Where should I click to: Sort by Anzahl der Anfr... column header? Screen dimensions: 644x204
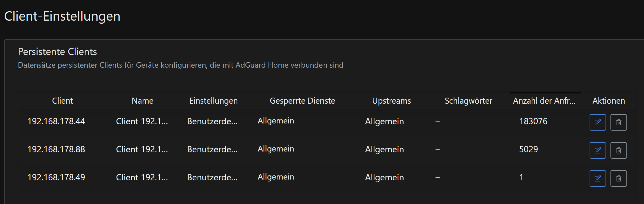(544, 101)
